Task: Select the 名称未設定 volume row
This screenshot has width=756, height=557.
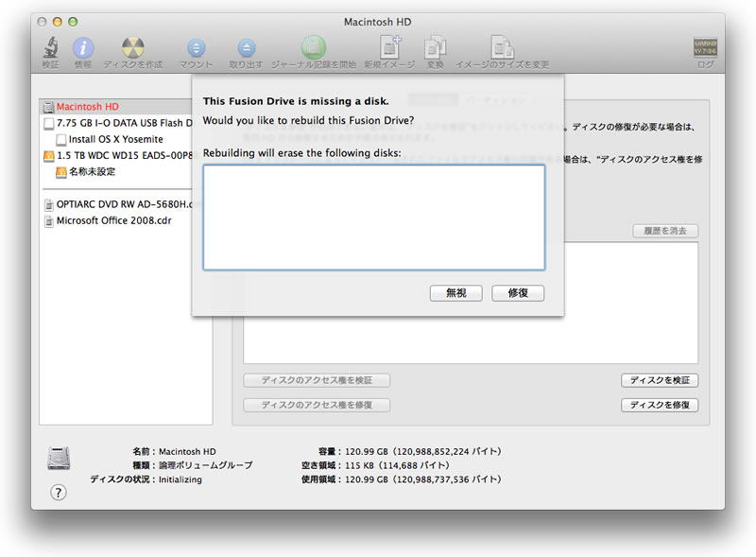Action: pyautogui.click(x=115, y=172)
